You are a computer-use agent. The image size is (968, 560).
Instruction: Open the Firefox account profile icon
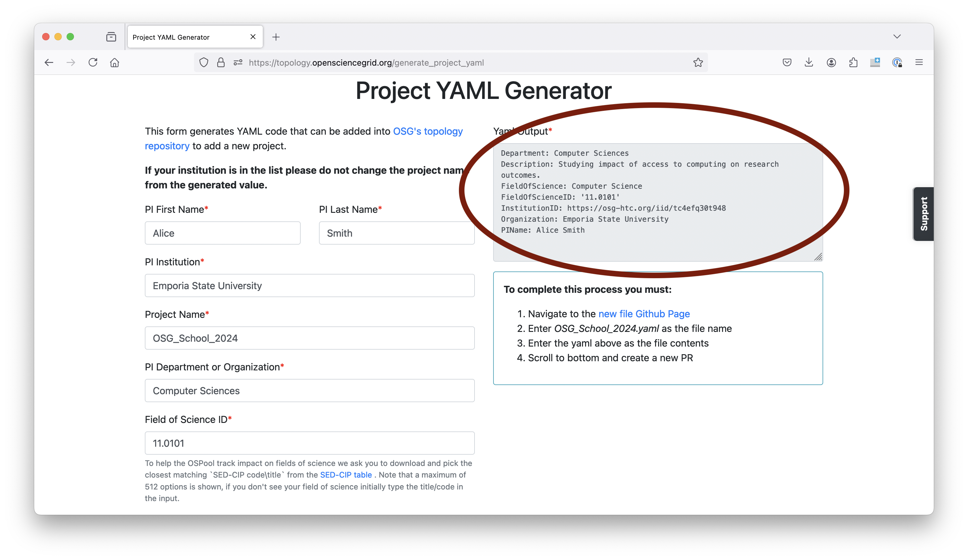831,62
